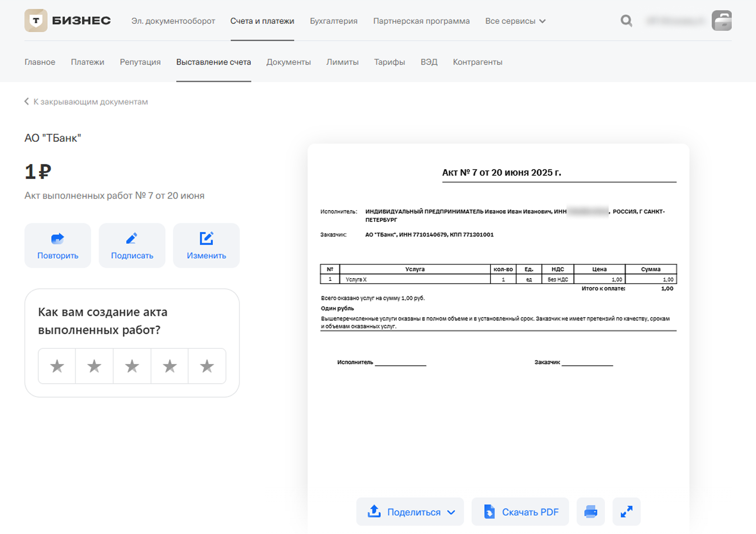Give a five-star rating
Viewport: 756px width, 534px height.
click(x=207, y=366)
